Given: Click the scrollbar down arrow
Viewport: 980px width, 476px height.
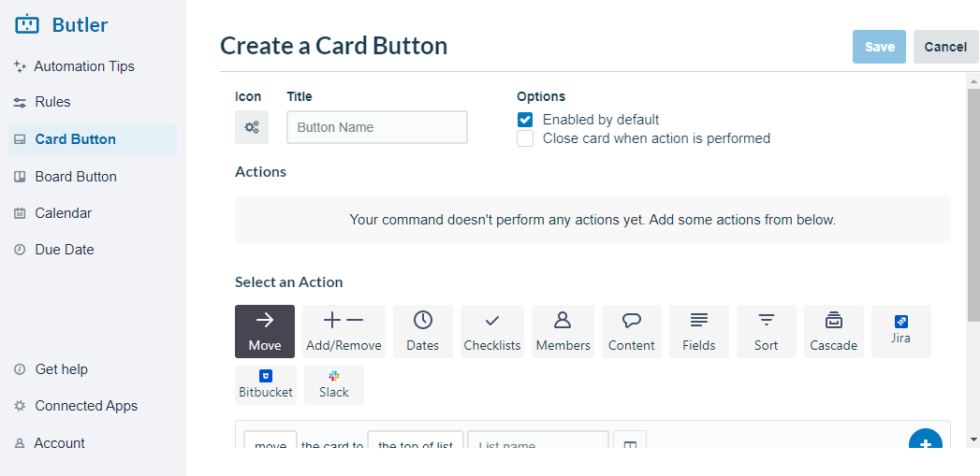Looking at the screenshot, I should 973,440.
